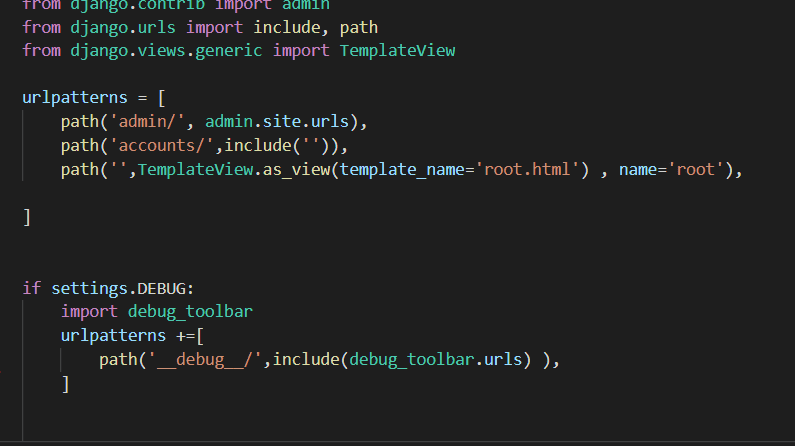The height and width of the screenshot is (446, 795).
Task: Click 'urlpatterns = [' assignment line
Action: [x=94, y=98]
